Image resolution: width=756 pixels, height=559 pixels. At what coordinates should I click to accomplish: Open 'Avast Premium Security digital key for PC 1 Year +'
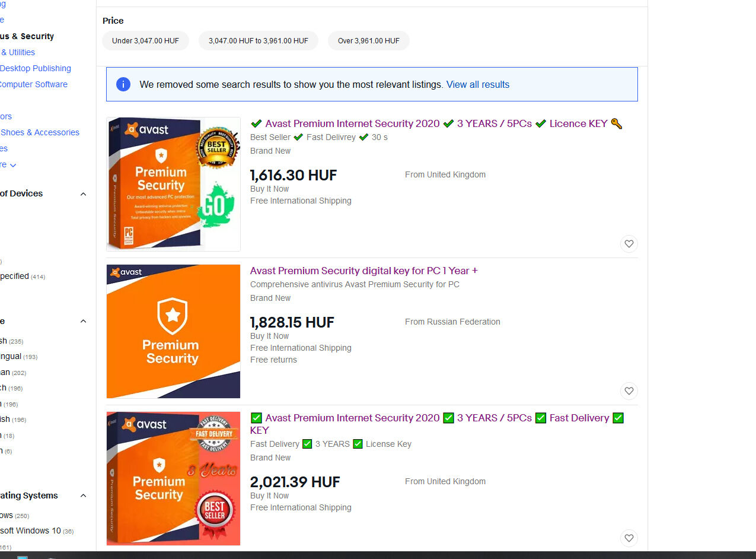pos(364,271)
